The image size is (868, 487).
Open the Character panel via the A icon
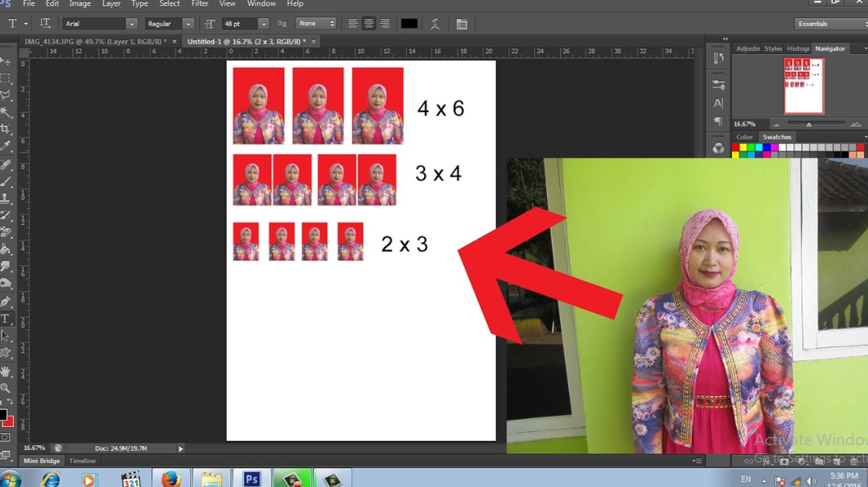click(x=717, y=101)
